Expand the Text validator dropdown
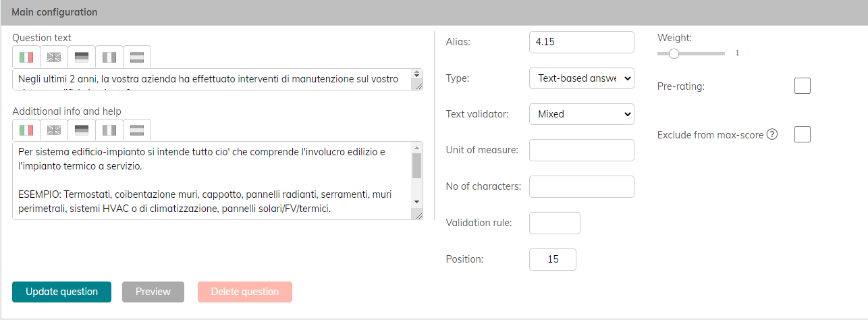Viewport: 868px width, 320px height. point(581,114)
